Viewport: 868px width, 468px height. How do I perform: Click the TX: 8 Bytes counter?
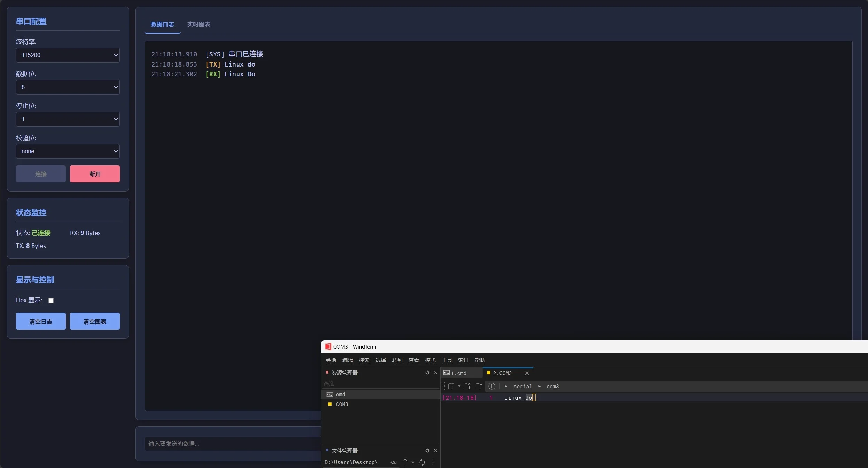point(31,245)
